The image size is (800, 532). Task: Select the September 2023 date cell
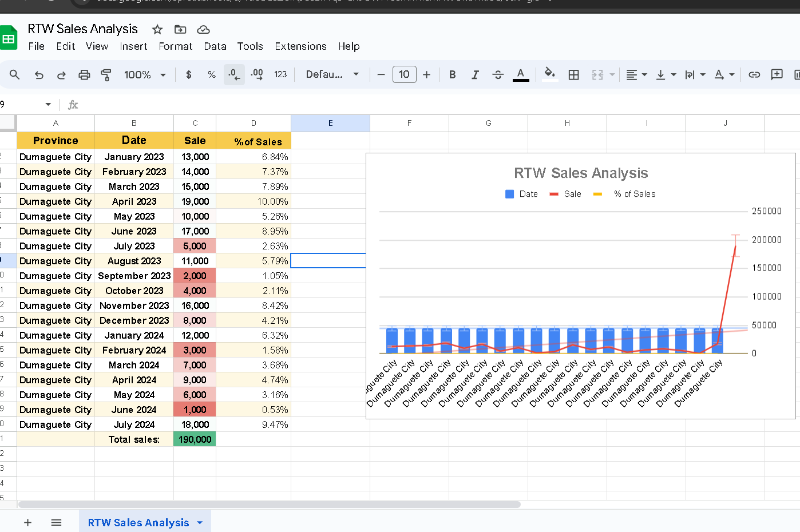[134, 276]
